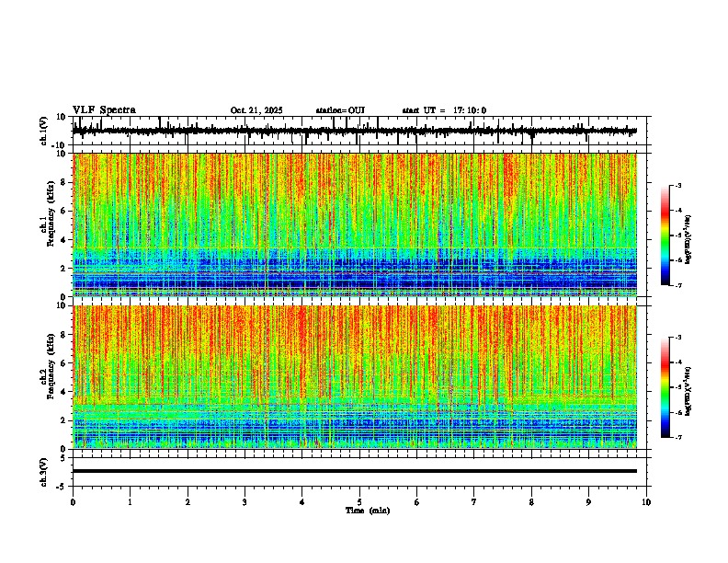Viewport: 728px width, 563px height.
Task: Select tick label 1 on the time axis
Action: tap(130, 502)
